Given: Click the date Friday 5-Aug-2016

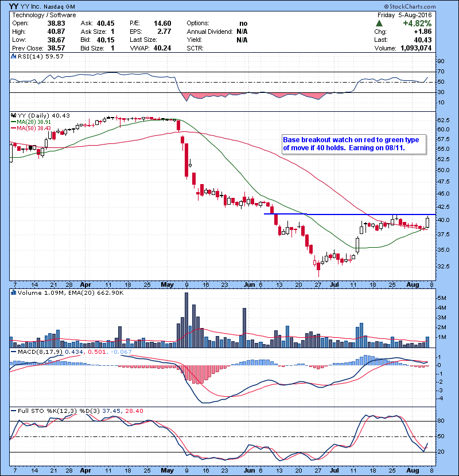Looking at the screenshot, I should point(404,15).
